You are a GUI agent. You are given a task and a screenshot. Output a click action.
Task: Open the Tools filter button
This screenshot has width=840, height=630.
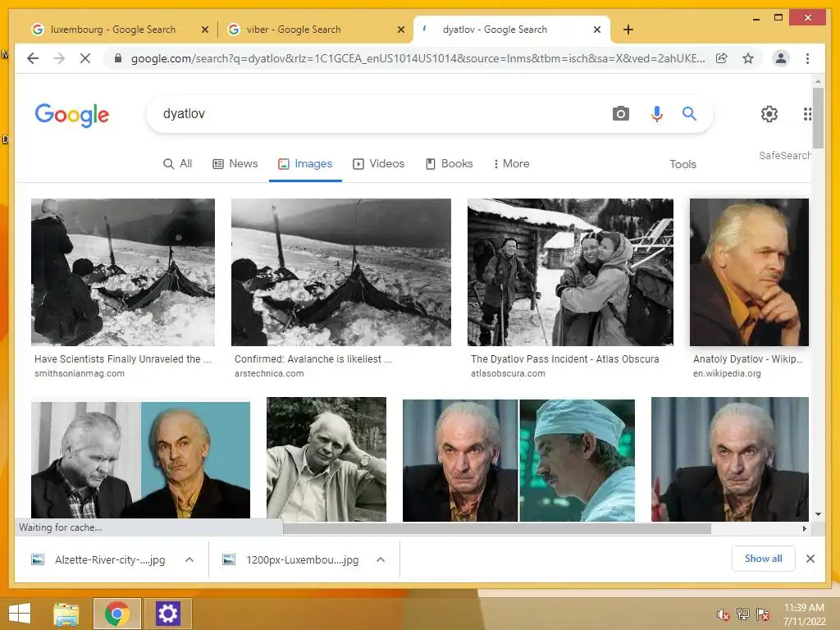682,164
